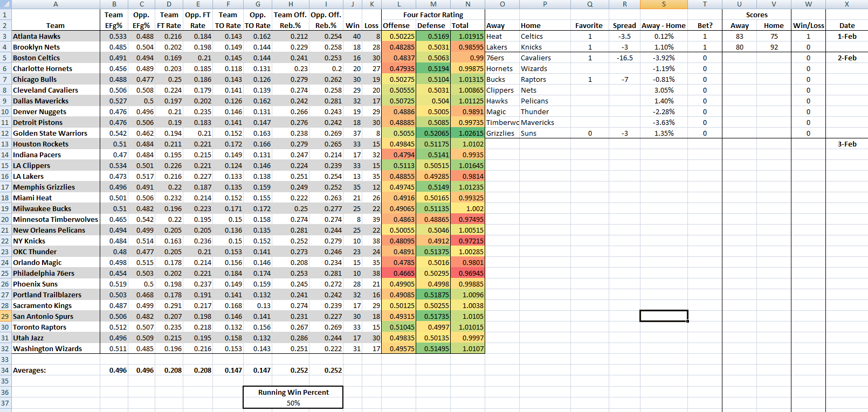Select Golden State total rating 1.02615
The height and width of the screenshot is (412, 868).
pos(467,133)
